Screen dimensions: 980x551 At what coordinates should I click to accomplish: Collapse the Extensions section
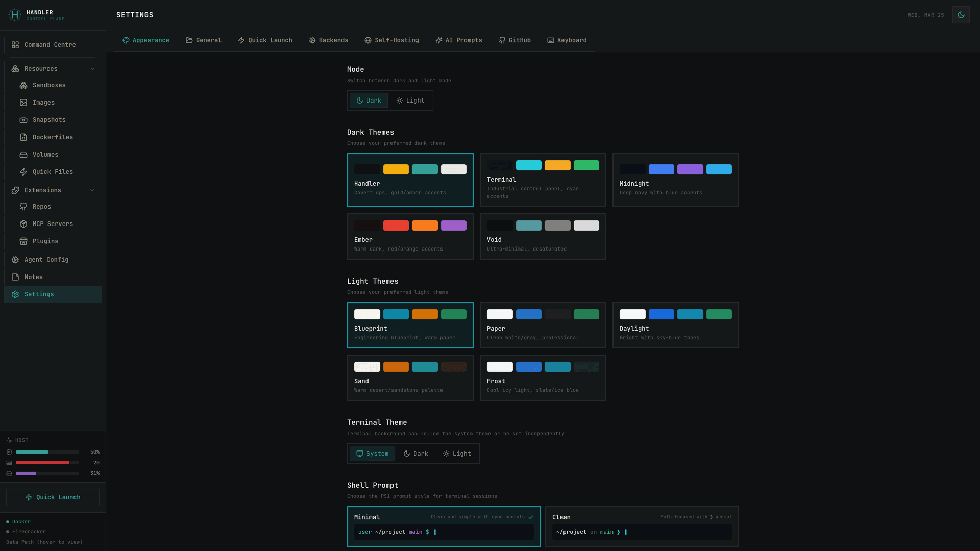pos(92,190)
